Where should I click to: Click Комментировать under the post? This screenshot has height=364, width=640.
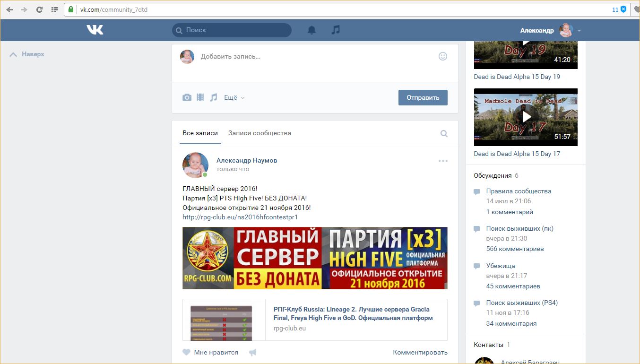(420, 352)
